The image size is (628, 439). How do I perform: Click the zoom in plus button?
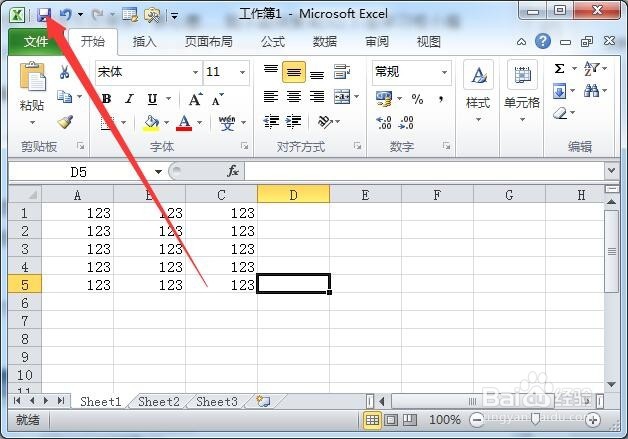click(x=593, y=420)
